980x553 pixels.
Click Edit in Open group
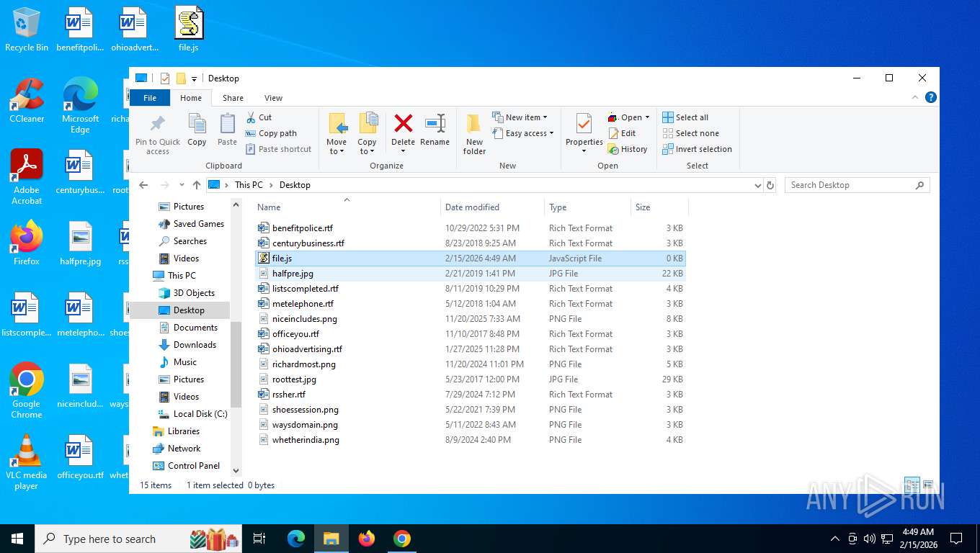tap(622, 133)
